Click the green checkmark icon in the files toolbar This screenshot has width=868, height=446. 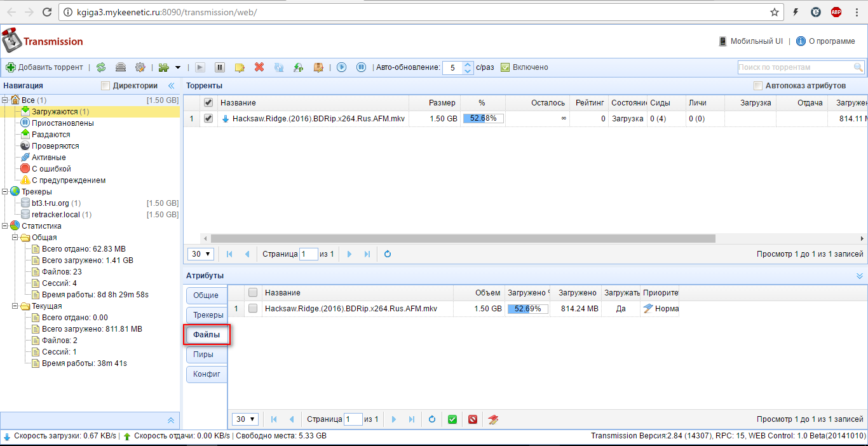click(452, 419)
